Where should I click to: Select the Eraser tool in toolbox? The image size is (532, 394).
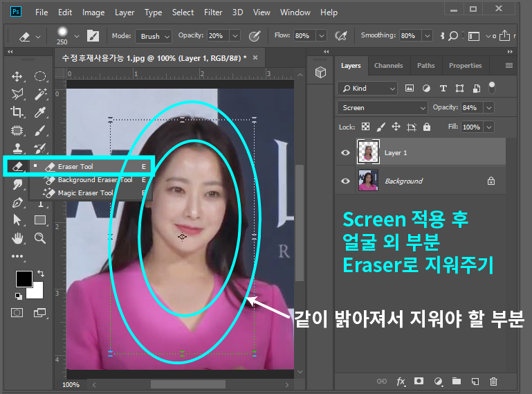pos(17,166)
